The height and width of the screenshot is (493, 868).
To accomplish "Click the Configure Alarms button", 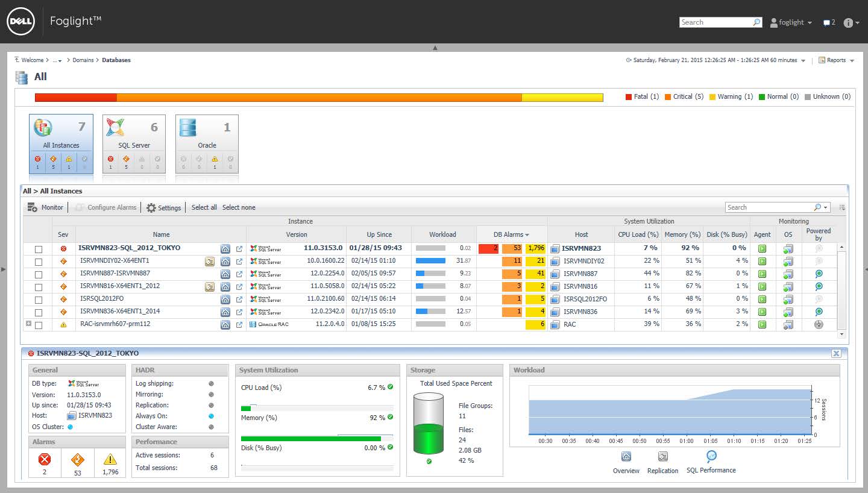I will point(106,207).
